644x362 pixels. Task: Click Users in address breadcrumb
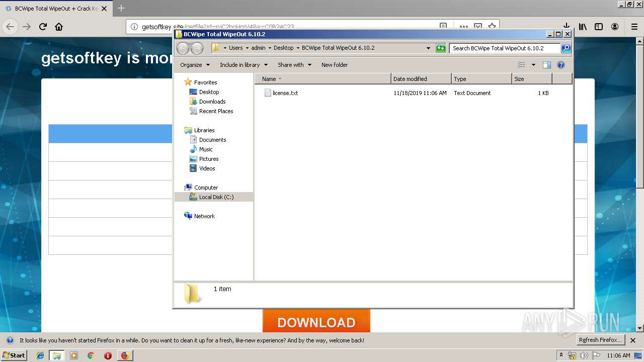pos(235,48)
